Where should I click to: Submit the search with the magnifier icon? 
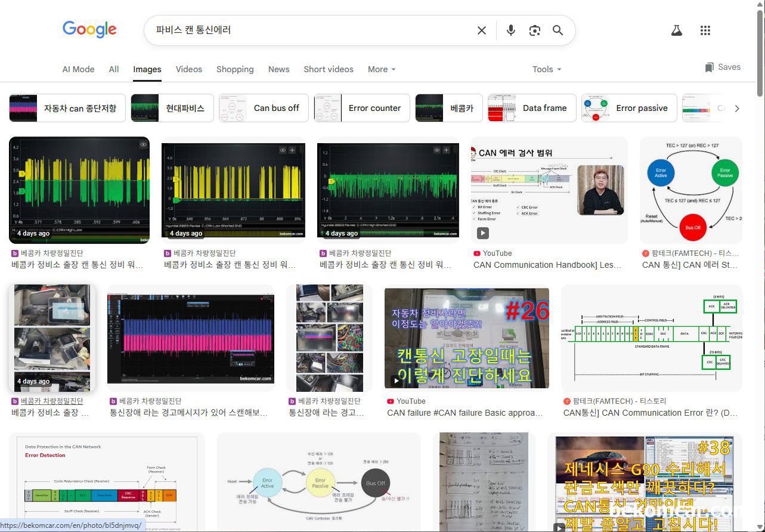558,30
